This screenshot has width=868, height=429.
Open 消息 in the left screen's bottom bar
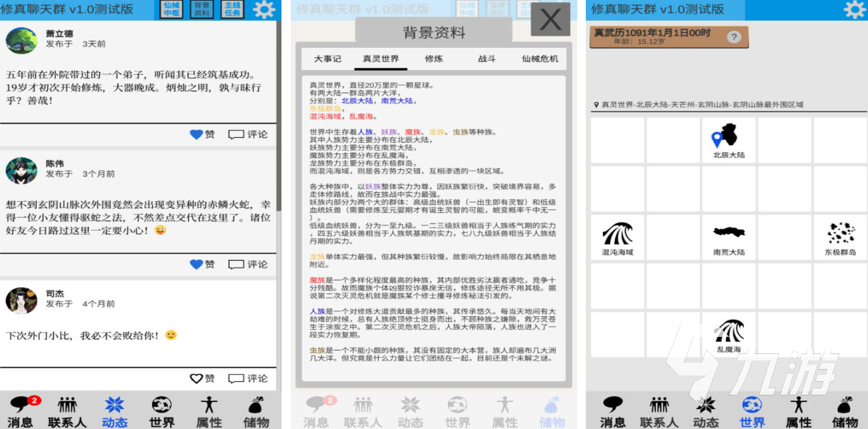[x=20, y=413]
